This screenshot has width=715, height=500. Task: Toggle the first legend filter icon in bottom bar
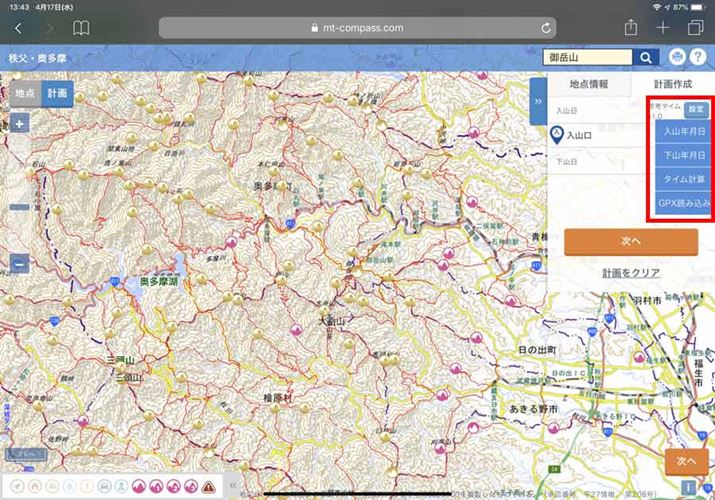click(16, 487)
